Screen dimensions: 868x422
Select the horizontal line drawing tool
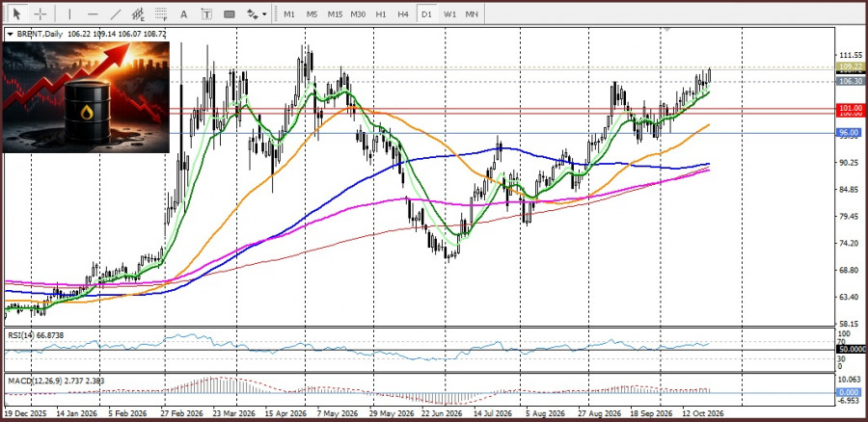93,13
